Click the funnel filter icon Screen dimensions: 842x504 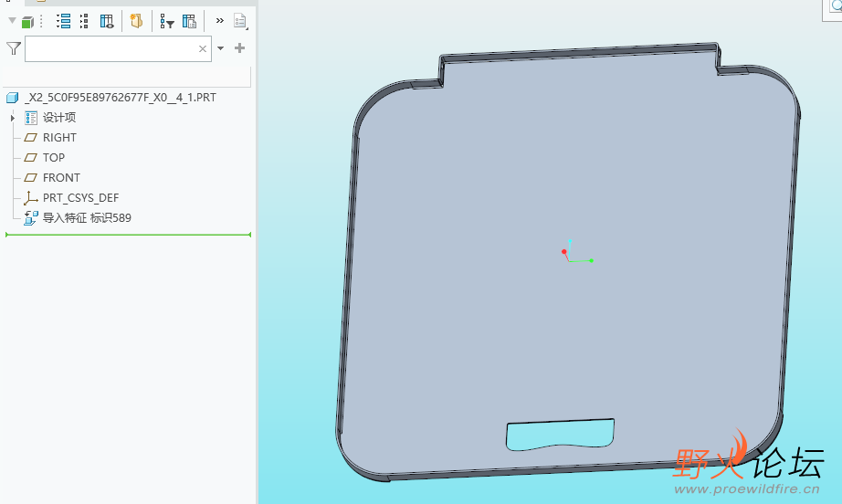[x=14, y=48]
